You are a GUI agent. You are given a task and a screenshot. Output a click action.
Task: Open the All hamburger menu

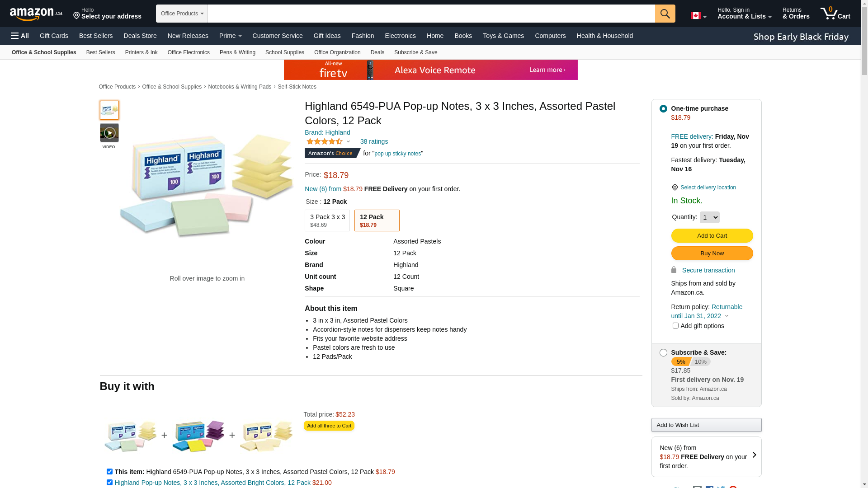click(x=20, y=36)
